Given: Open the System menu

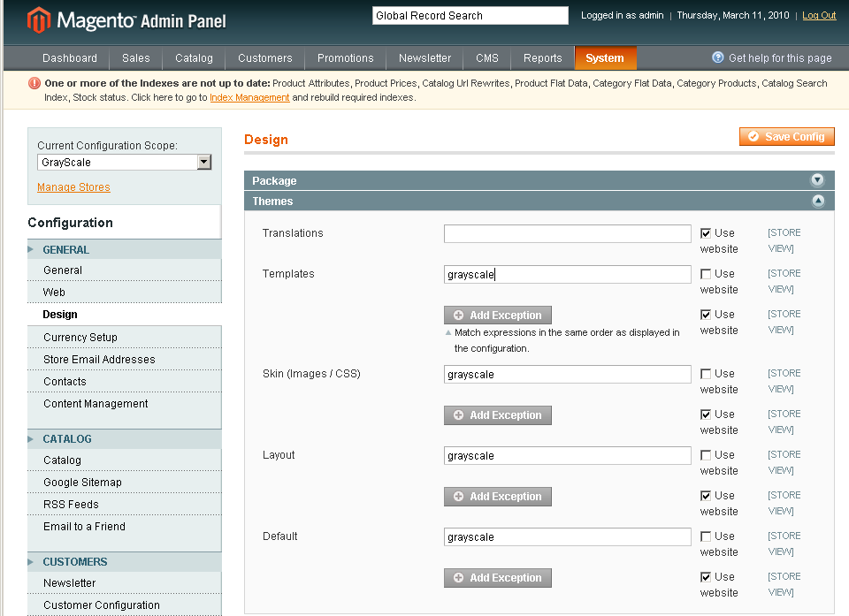Looking at the screenshot, I should 605,58.
